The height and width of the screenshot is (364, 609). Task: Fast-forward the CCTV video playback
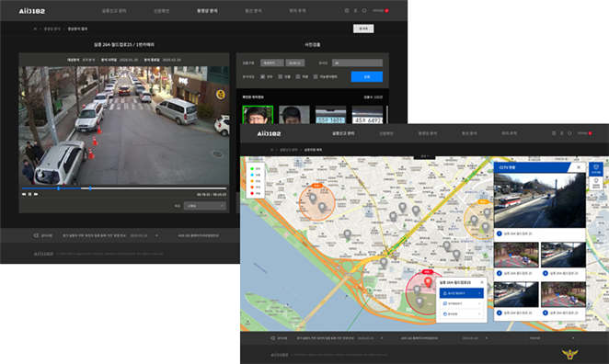pyautogui.click(x=36, y=194)
